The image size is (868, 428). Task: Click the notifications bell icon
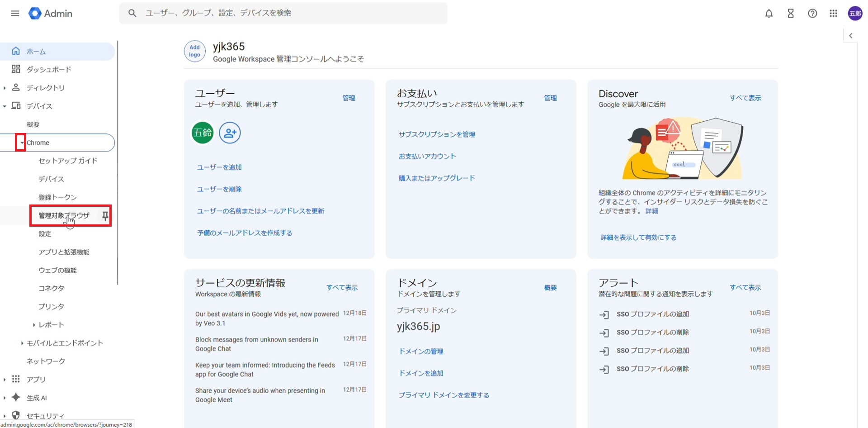(769, 14)
